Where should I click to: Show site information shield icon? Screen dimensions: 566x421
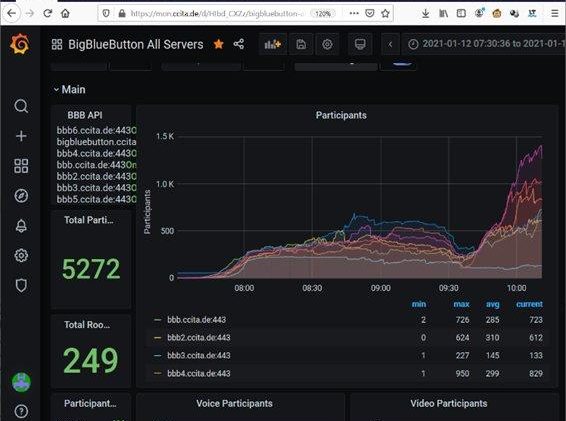[106, 13]
